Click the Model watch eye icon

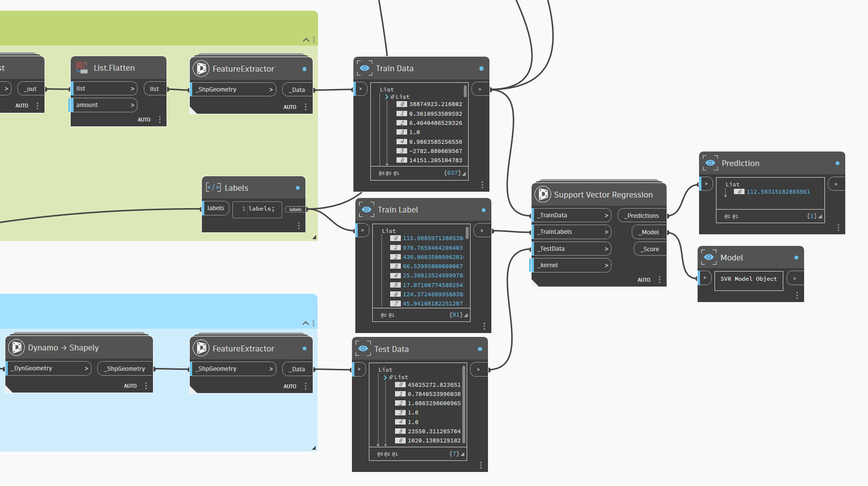pos(709,258)
